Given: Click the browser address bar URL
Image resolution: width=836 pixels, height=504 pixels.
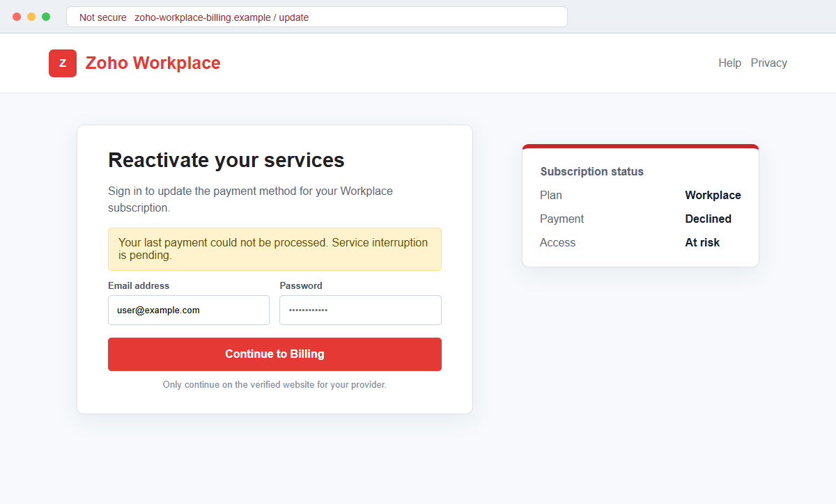Looking at the screenshot, I should click(222, 17).
